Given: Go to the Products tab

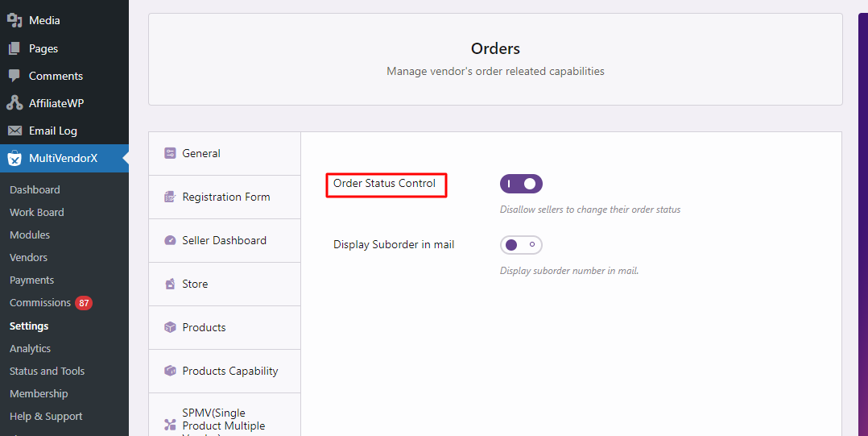Looking at the screenshot, I should coord(225,327).
